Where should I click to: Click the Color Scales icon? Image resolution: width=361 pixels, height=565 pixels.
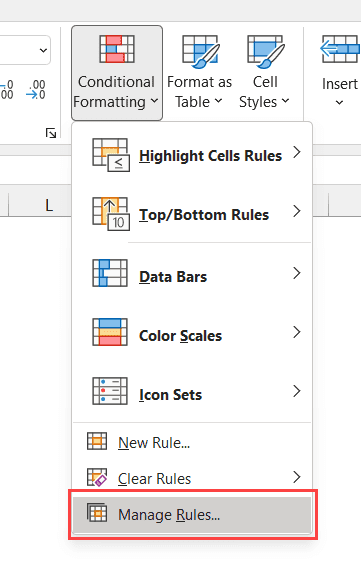point(110,332)
